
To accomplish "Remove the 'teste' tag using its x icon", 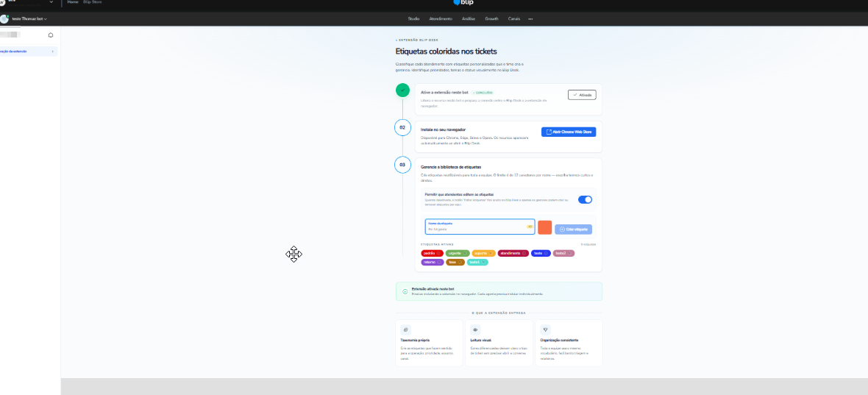I will (x=545, y=253).
